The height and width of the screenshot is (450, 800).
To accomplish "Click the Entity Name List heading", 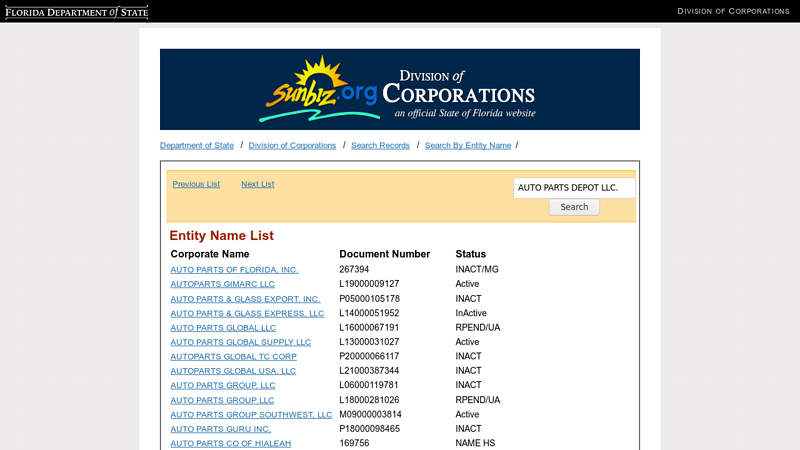I will (221, 236).
